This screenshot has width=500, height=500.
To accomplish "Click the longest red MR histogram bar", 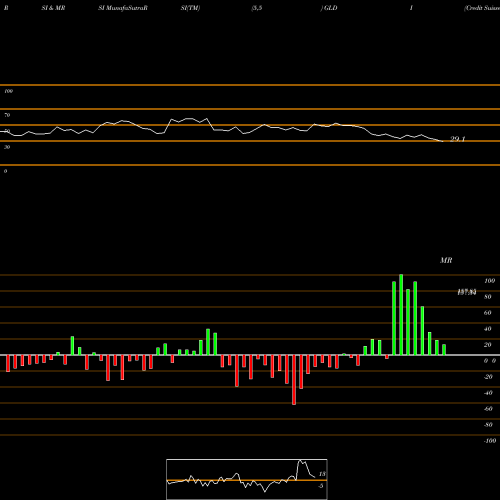I will (294, 380).
